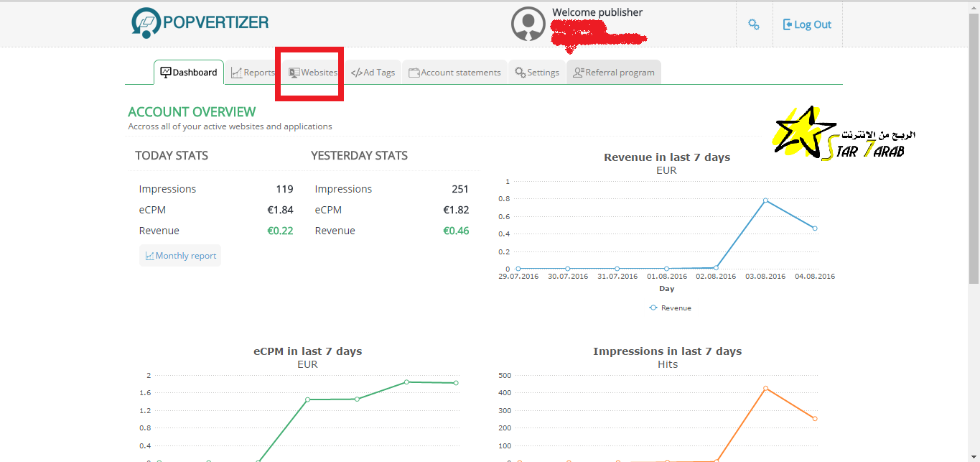Click the 'Revenue in last 7 days' title

click(x=667, y=157)
